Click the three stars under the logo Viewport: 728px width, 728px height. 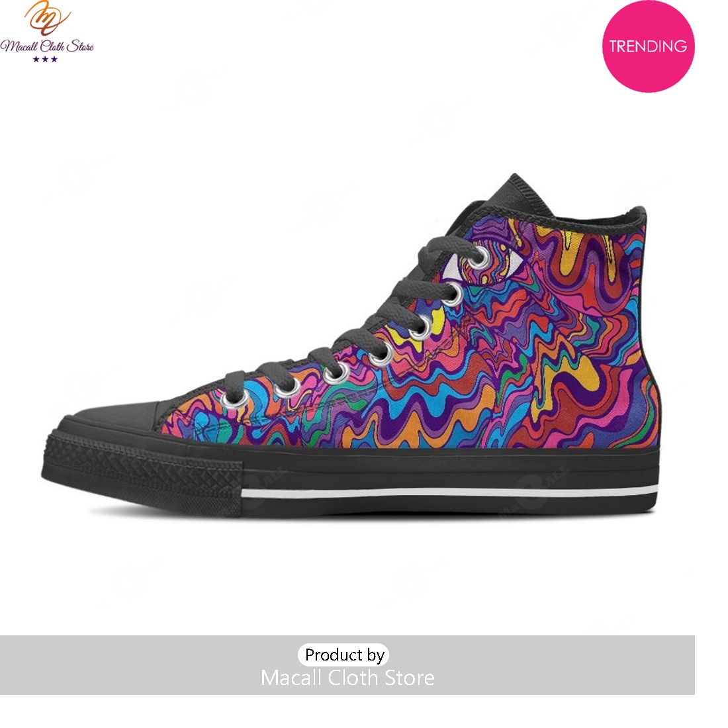(45, 59)
